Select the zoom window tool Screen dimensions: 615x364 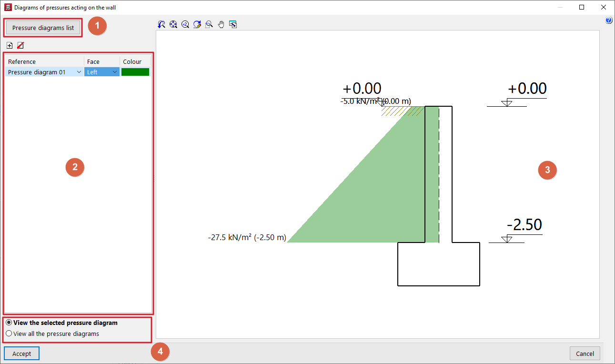point(209,24)
